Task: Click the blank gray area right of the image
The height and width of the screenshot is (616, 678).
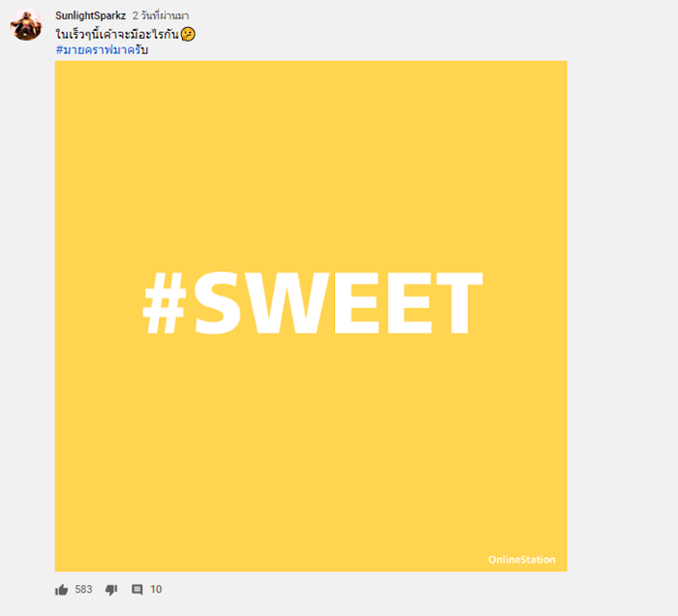Action: click(623, 316)
